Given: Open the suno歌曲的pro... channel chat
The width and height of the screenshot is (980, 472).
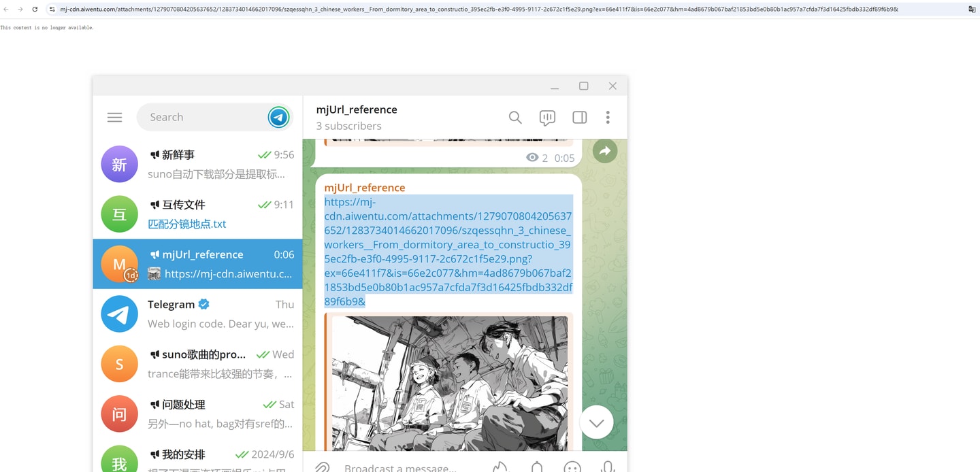Looking at the screenshot, I should coord(197,364).
